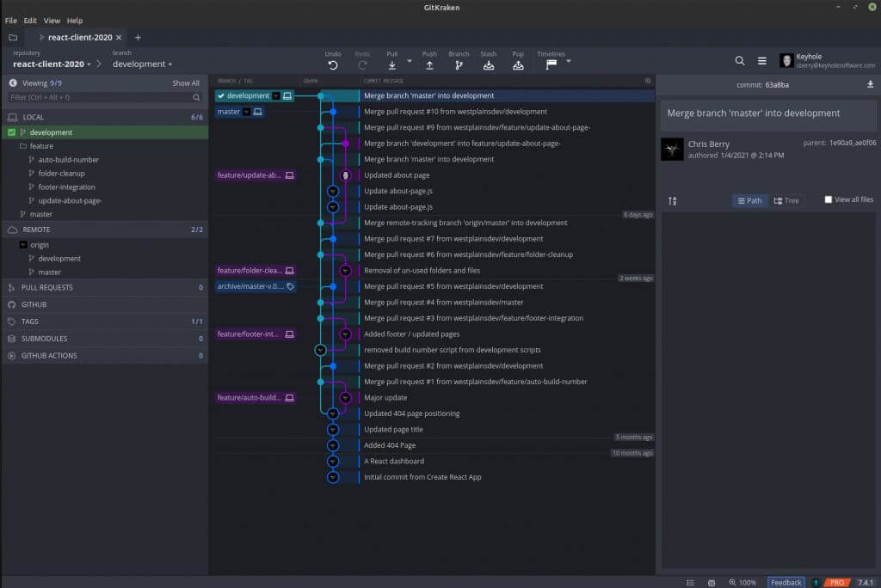Open graph settings gear icon
881x588 pixels.
(x=647, y=81)
